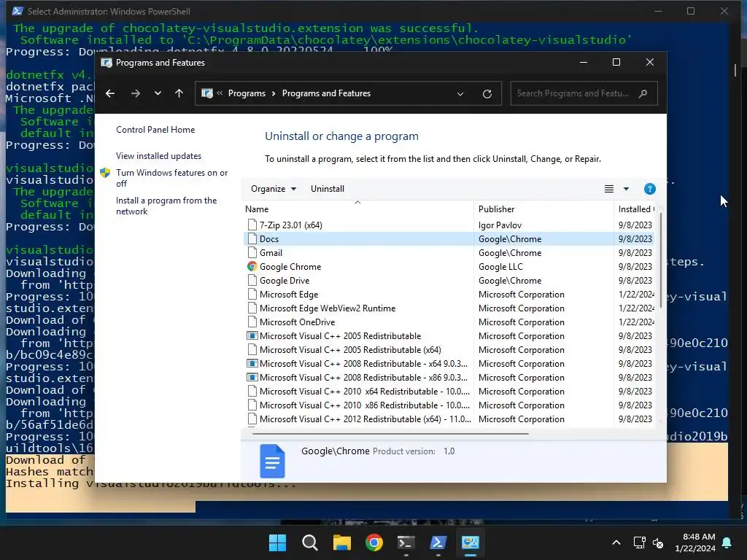747x560 pixels.
Task: Click the Igor Pavlov publisher cell
Action: click(x=500, y=225)
